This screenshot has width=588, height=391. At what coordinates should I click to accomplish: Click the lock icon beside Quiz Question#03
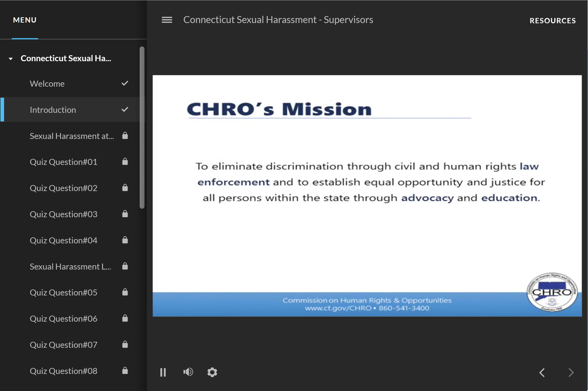(125, 214)
